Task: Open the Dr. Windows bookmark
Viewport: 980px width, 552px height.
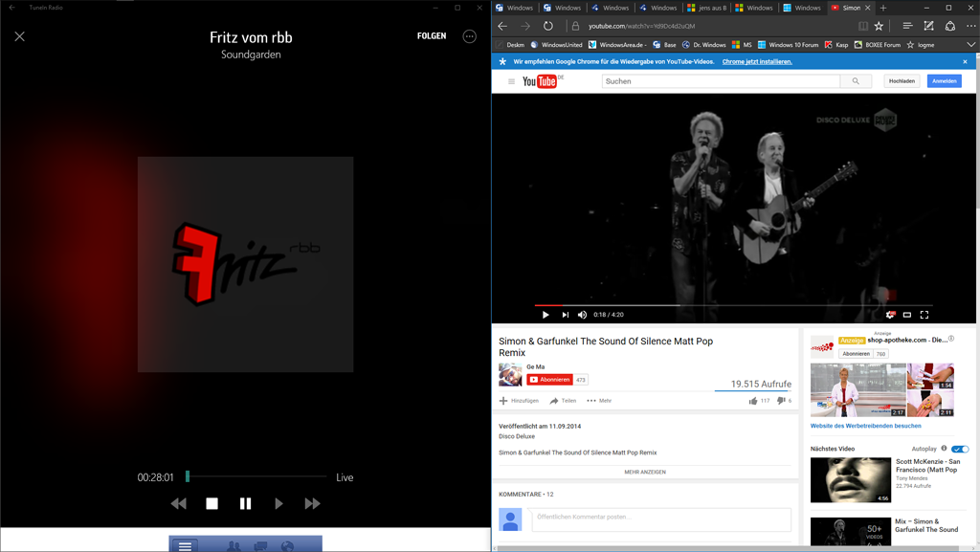Action: point(703,45)
